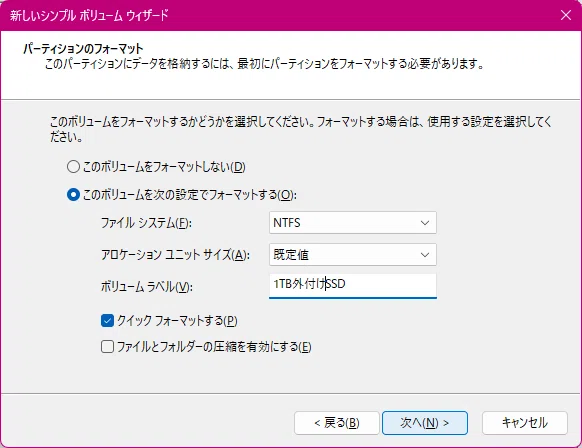Click the ファイル システム(F) label text
This screenshot has width=582, height=448.
[146, 223]
